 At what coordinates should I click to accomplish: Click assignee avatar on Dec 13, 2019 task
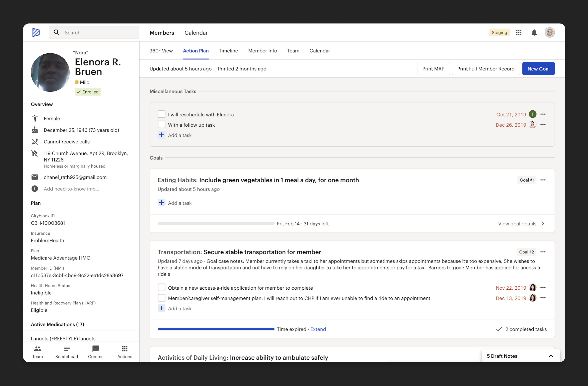click(x=532, y=298)
